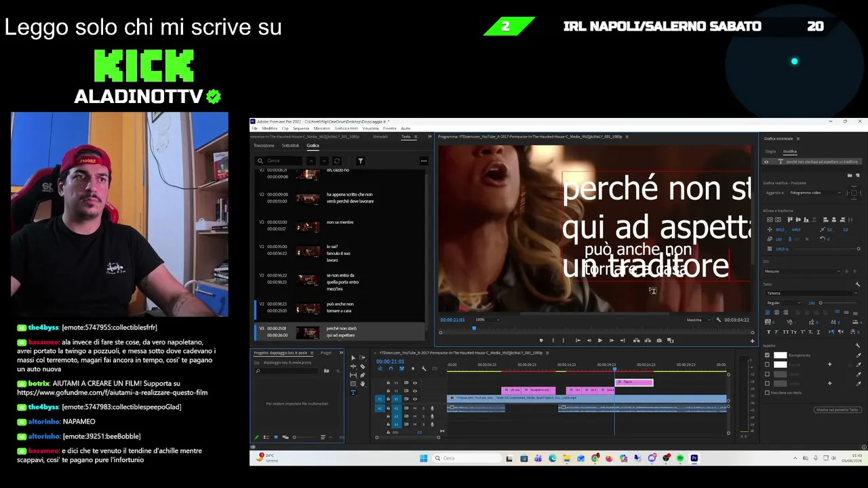Click Mostra nel pannello Testo button
Viewport: 868px width, 488px height.
[837, 410]
